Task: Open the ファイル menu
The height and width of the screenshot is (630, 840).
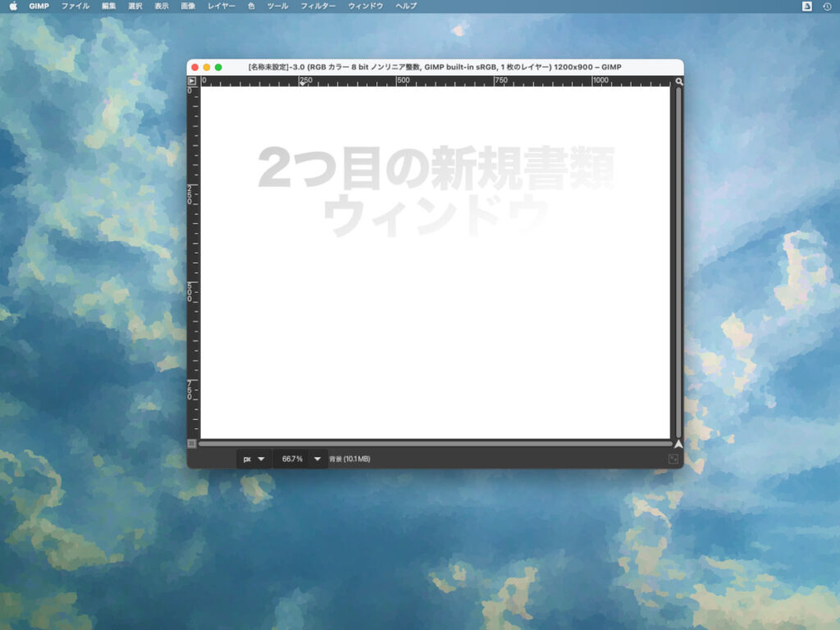Action: coord(75,6)
